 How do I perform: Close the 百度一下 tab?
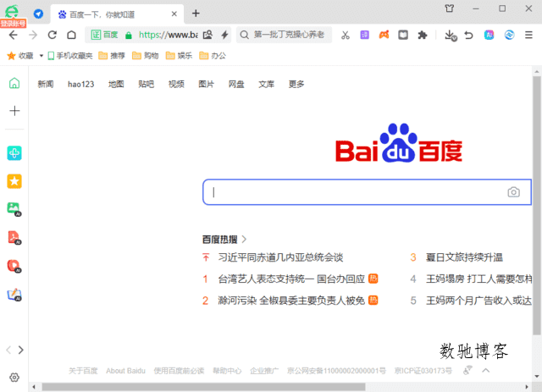pos(174,14)
